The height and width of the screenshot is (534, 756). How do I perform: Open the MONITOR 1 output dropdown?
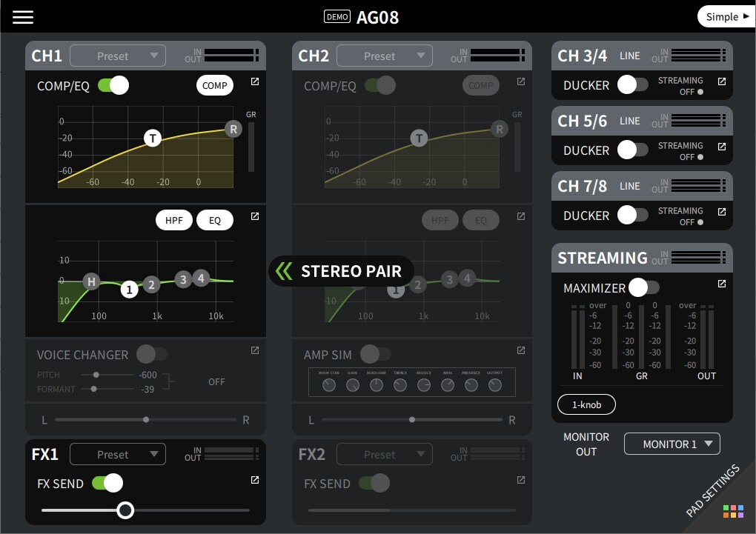(672, 444)
